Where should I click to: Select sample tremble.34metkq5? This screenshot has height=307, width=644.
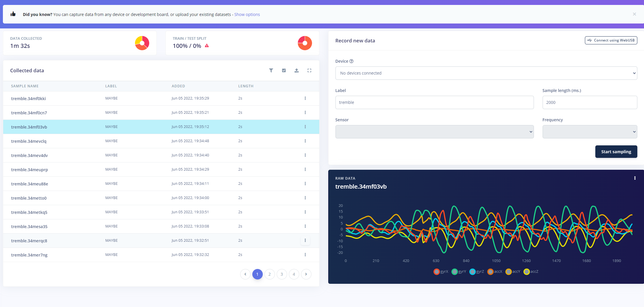point(161,212)
